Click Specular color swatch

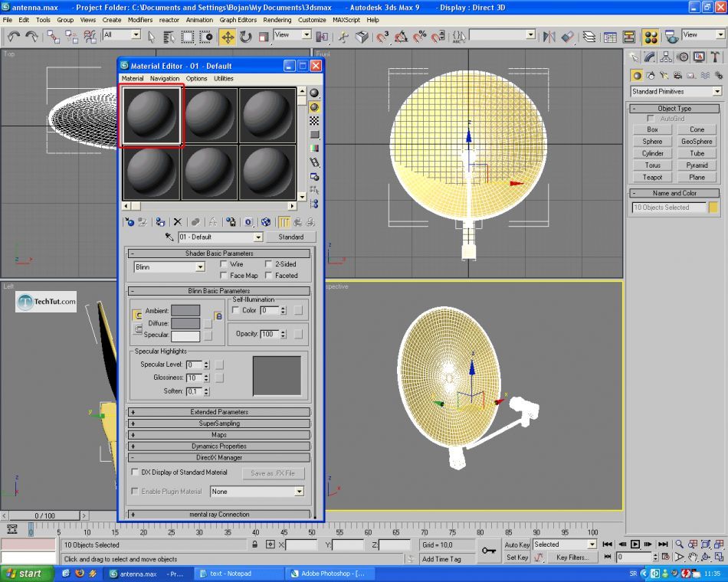coord(185,335)
